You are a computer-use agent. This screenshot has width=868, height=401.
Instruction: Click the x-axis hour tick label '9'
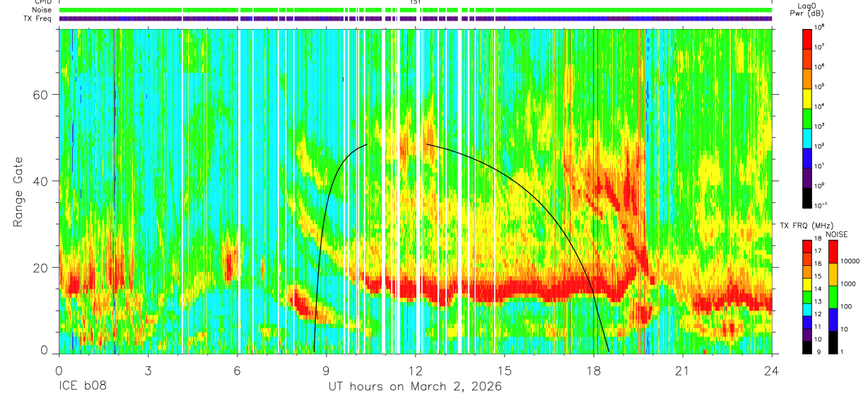pyautogui.click(x=326, y=371)
